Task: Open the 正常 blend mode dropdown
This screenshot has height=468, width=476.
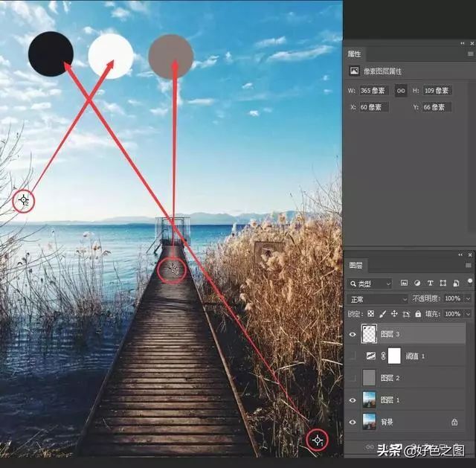Action: pyautogui.click(x=378, y=299)
